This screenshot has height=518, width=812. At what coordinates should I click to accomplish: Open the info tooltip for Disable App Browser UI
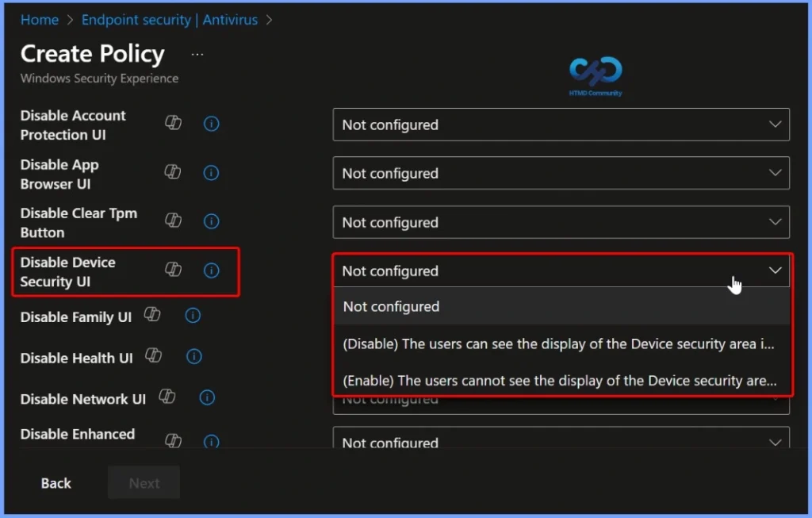point(211,173)
